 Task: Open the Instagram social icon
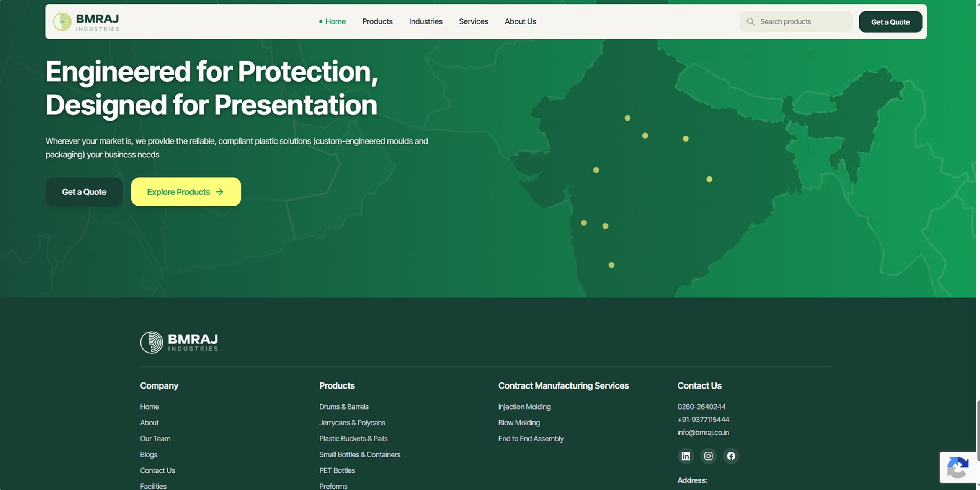click(x=708, y=456)
